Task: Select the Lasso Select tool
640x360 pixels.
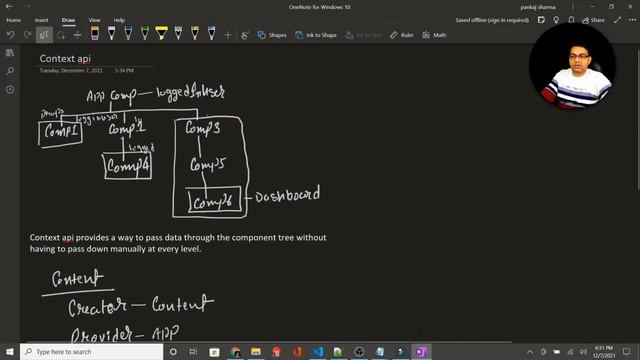Action: tap(61, 35)
